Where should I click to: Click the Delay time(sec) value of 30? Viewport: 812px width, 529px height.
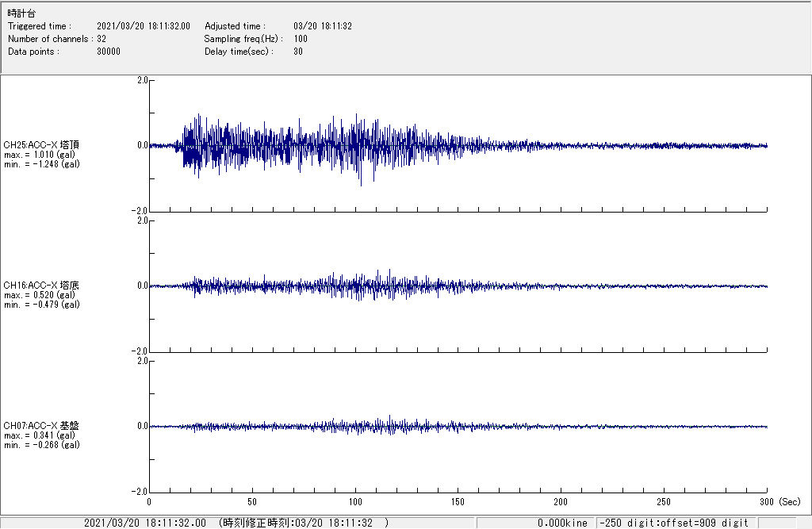[298, 52]
